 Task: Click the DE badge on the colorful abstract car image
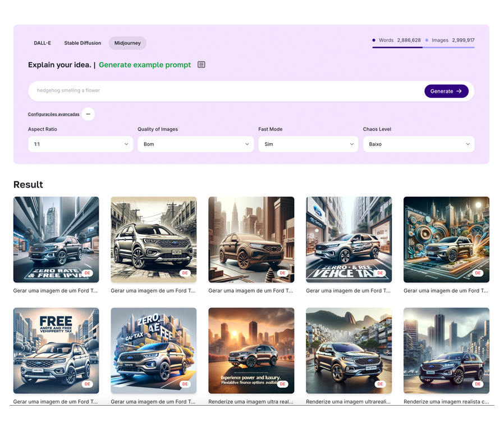point(478,273)
